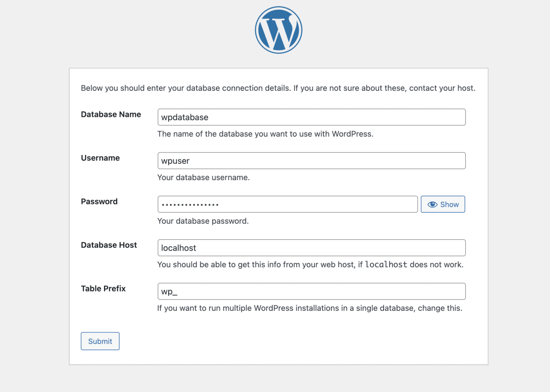Focus the Table Prefix input
The image size is (550, 392).
pos(311,292)
